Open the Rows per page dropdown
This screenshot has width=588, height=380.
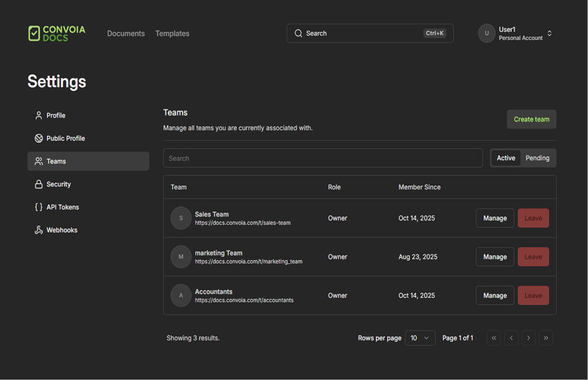(x=420, y=338)
